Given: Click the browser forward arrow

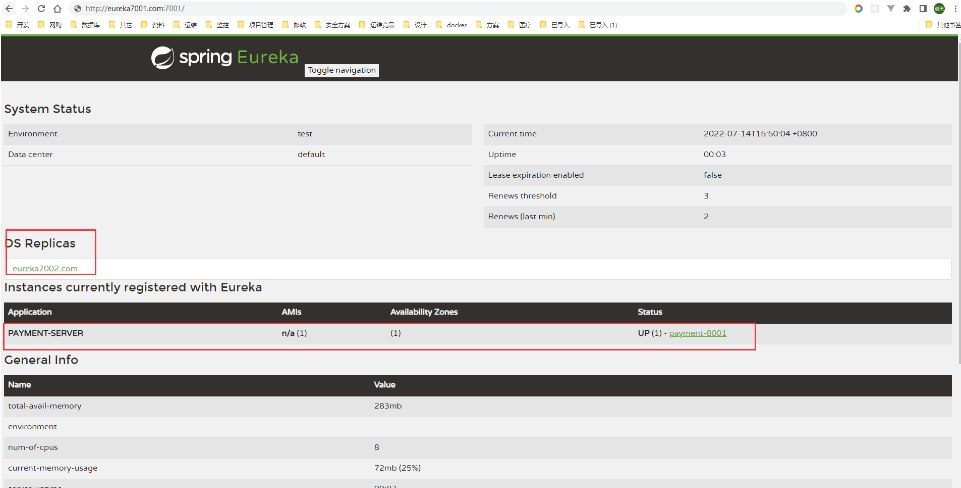Looking at the screenshot, I should point(25,9).
